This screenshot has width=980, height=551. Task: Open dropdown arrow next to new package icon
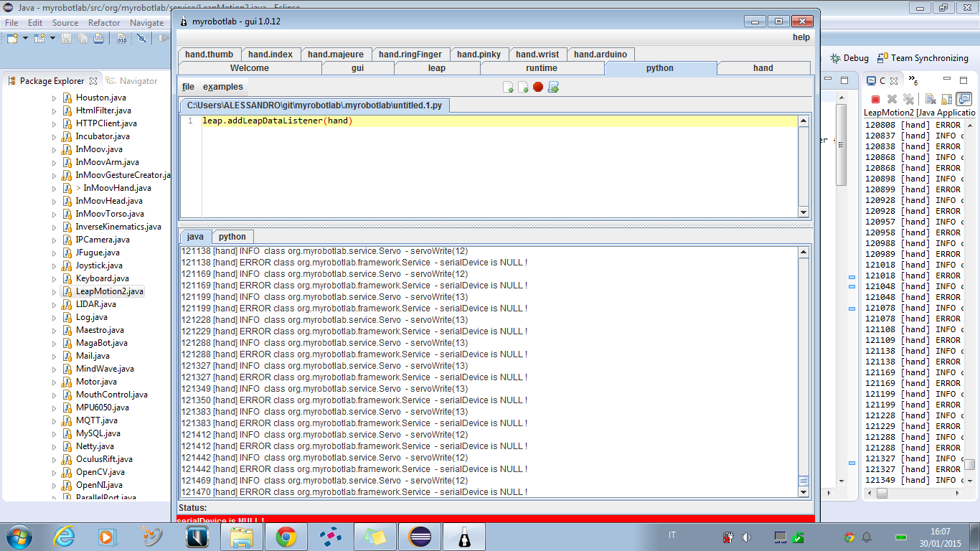[x=52, y=38]
